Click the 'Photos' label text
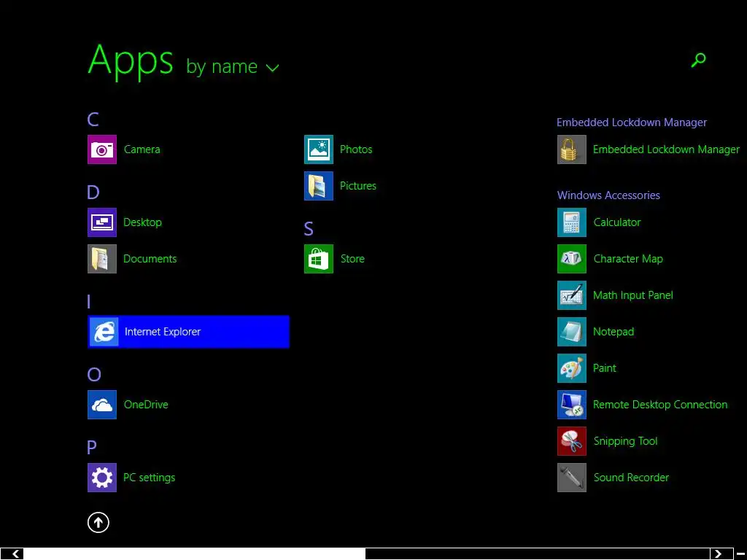Viewport: 747px width, 560px height. pos(356,149)
